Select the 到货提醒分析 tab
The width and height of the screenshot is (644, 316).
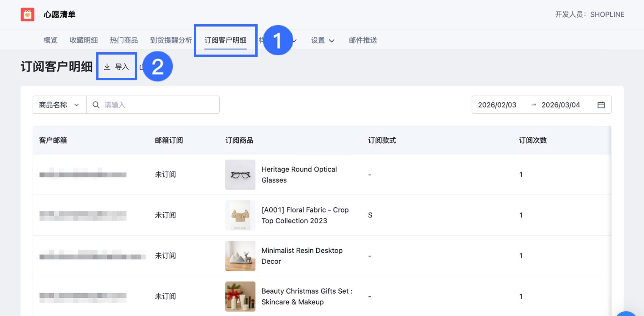pyautogui.click(x=171, y=40)
